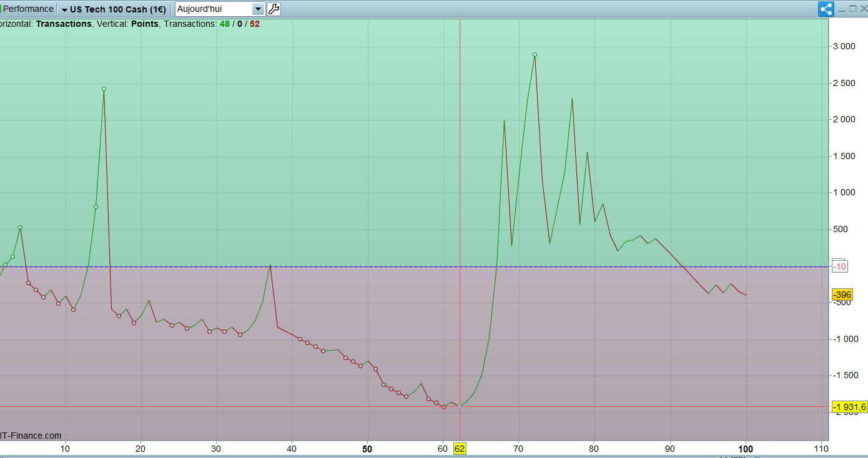Click the 110 label on horizontal axis
Viewport: 868px width, 458px height.
[x=821, y=449]
